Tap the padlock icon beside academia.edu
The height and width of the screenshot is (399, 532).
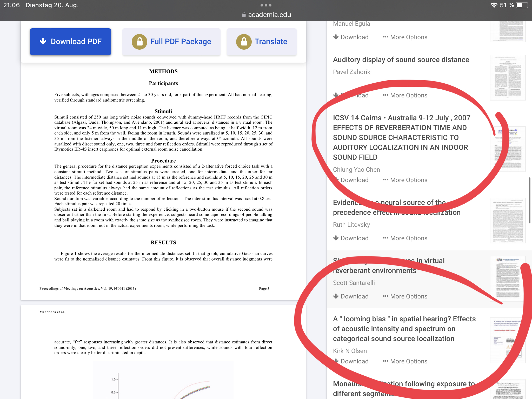(244, 15)
